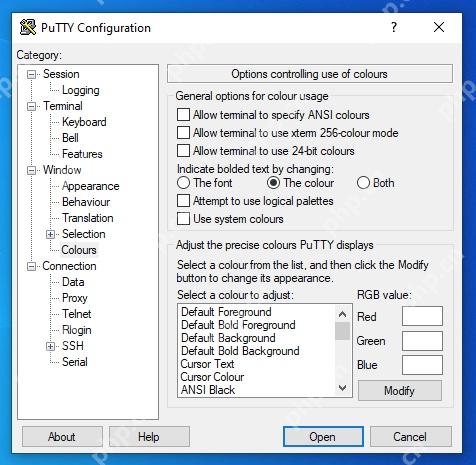The height and width of the screenshot is (465, 476).
Task: Select The font radio button
Action: click(x=183, y=183)
